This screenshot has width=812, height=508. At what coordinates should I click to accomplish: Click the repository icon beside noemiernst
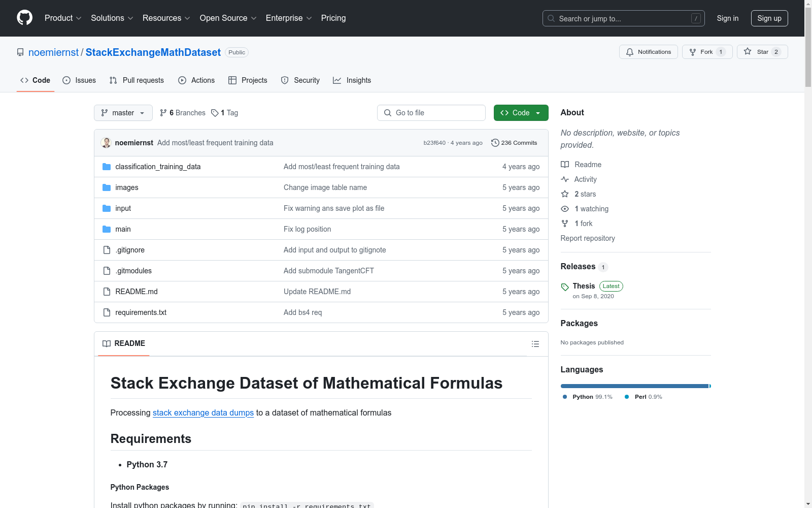[20, 52]
